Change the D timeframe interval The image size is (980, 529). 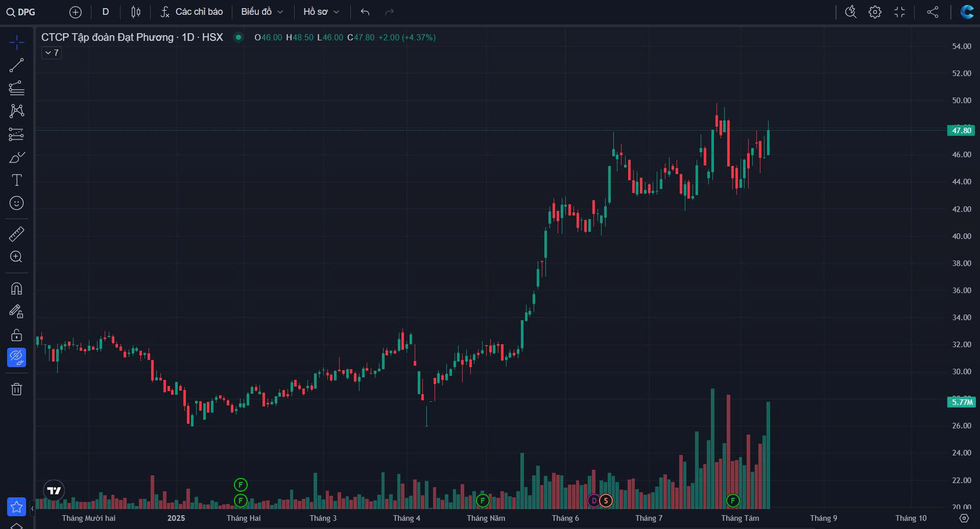point(106,12)
